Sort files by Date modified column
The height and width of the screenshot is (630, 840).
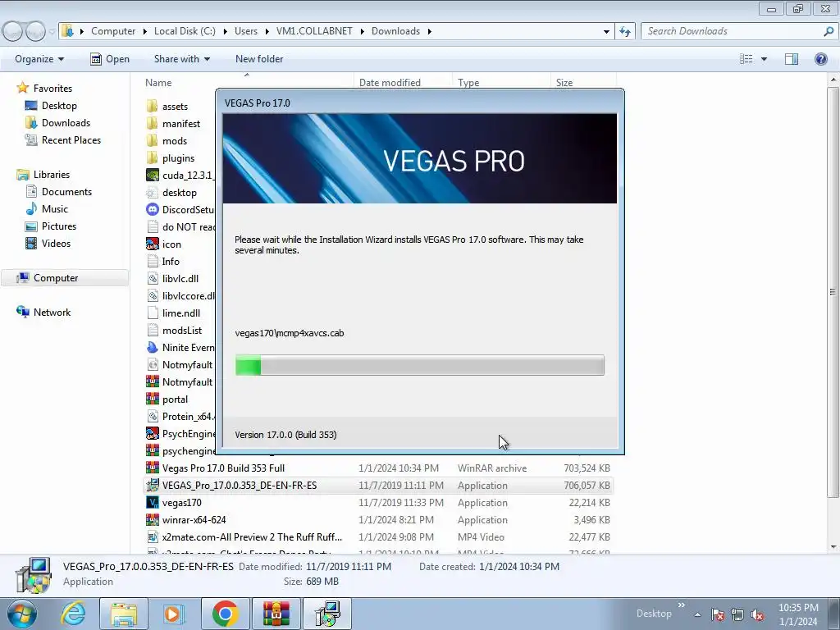tap(390, 83)
